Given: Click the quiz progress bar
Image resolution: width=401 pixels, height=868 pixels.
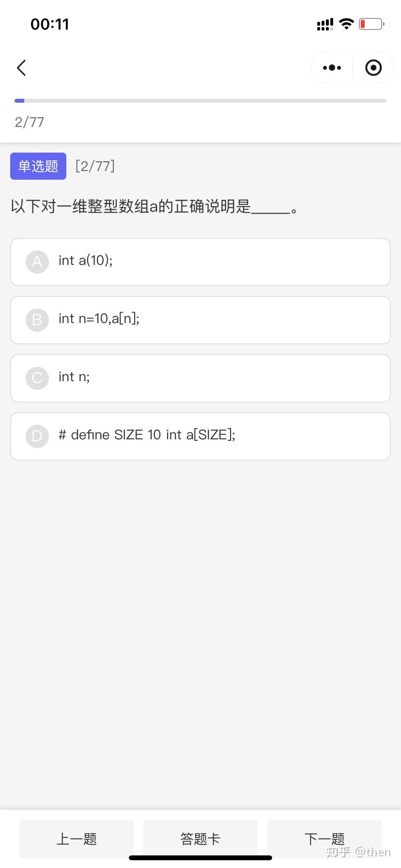Looking at the screenshot, I should coord(200,101).
